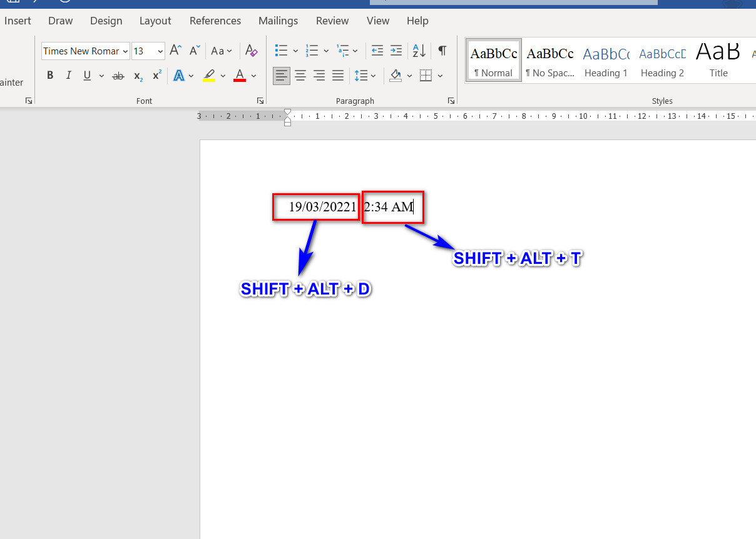Screen dimensions: 756x539
Task: Open the Mailings tab
Action: [278, 21]
